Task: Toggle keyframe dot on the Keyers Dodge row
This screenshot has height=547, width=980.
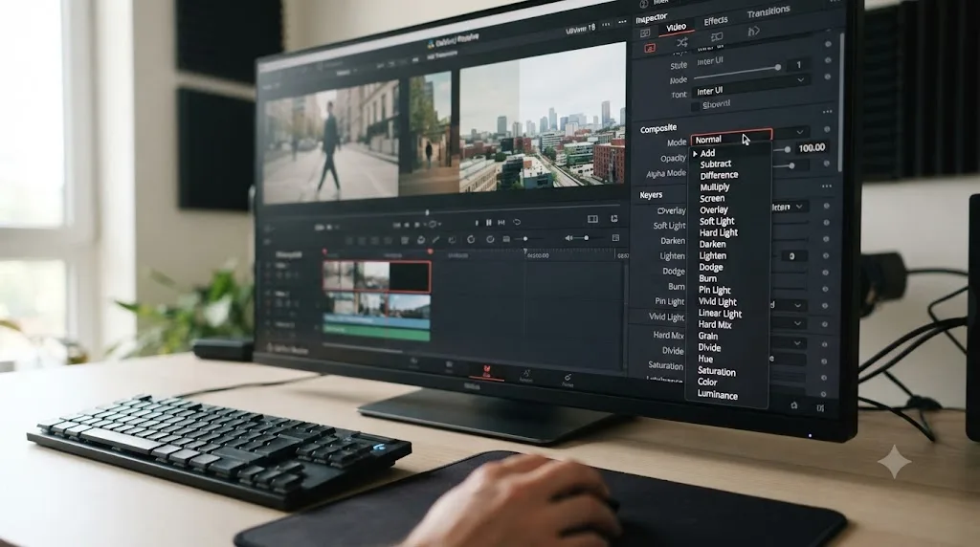Action: click(x=826, y=273)
